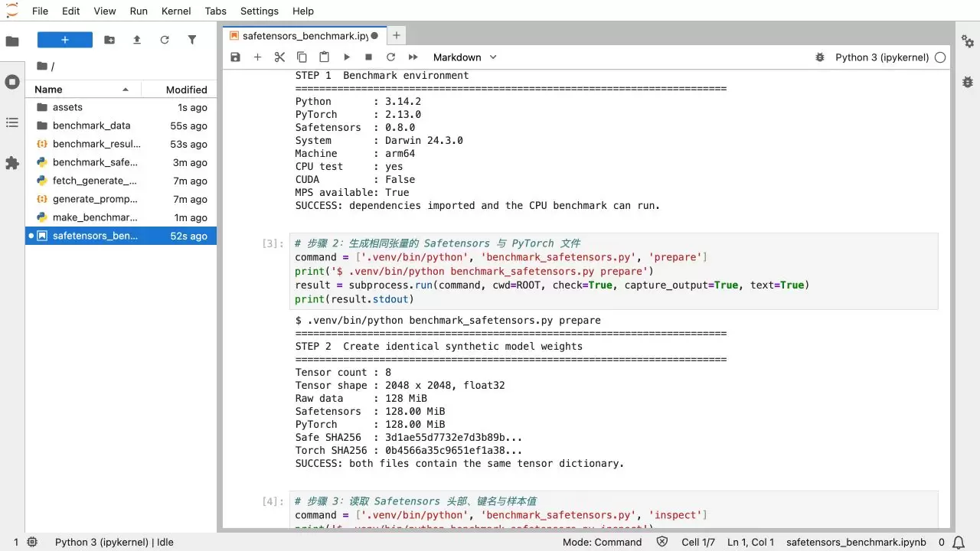Click the JupyterLab logo icon

[x=12, y=11]
